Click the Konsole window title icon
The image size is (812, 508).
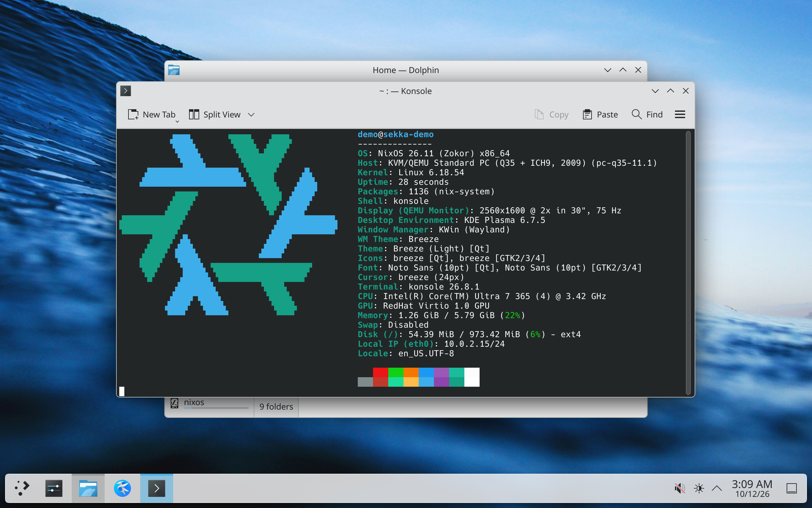126,91
